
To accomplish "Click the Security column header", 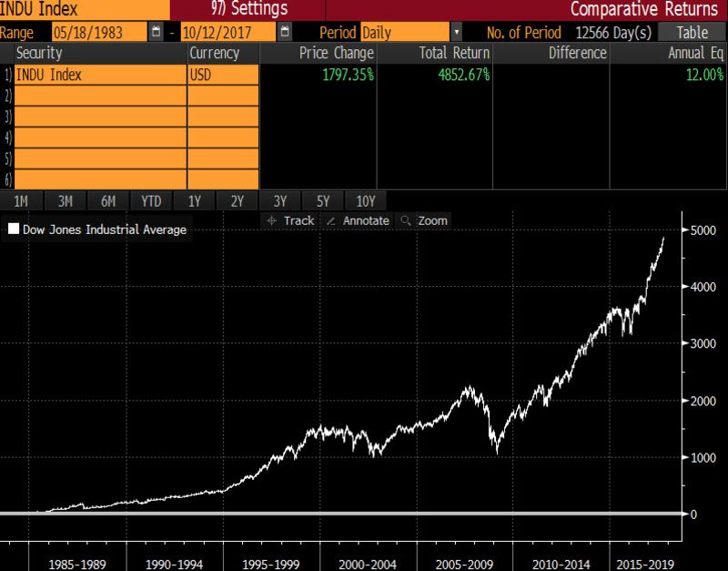I will (100, 53).
